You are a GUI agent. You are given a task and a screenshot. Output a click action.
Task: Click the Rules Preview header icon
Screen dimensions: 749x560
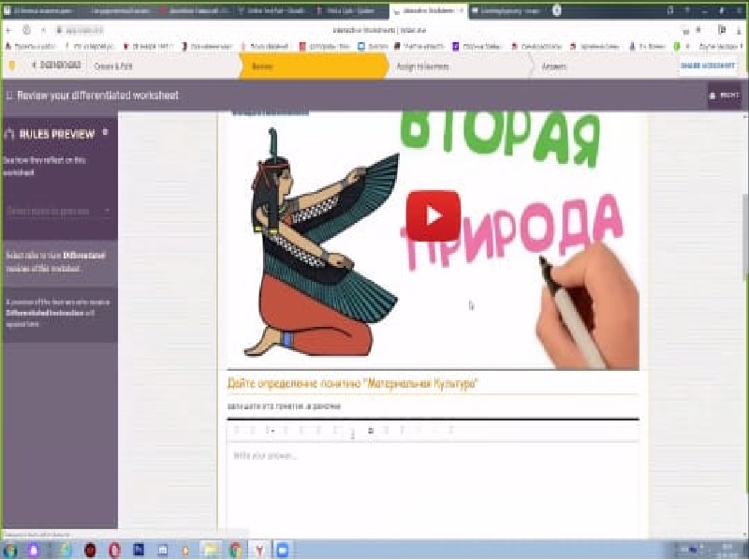point(9,134)
